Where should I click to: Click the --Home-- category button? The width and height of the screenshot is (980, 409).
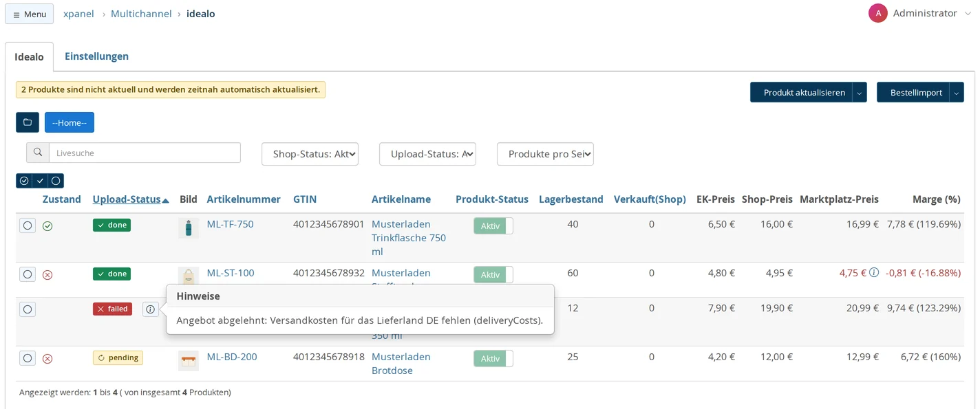(x=70, y=122)
